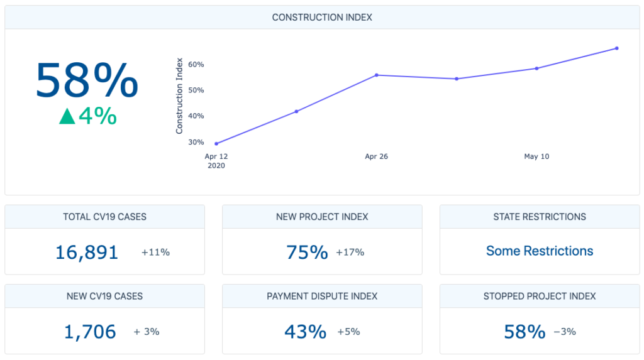Click the first chart data point at Apr 12

coord(216,144)
